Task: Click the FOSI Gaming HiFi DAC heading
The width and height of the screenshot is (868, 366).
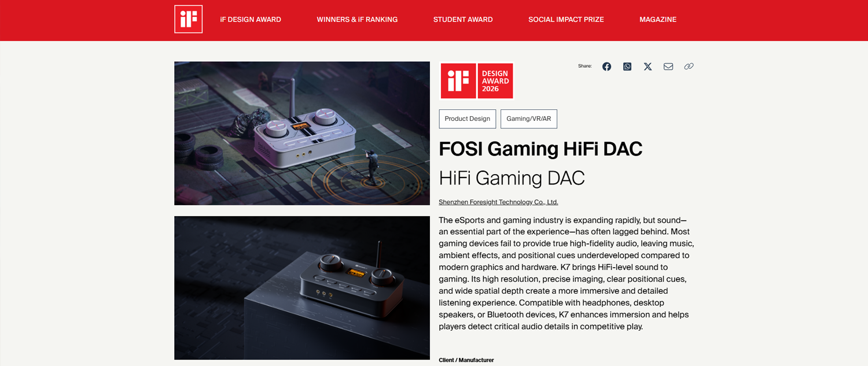Action: [540, 149]
